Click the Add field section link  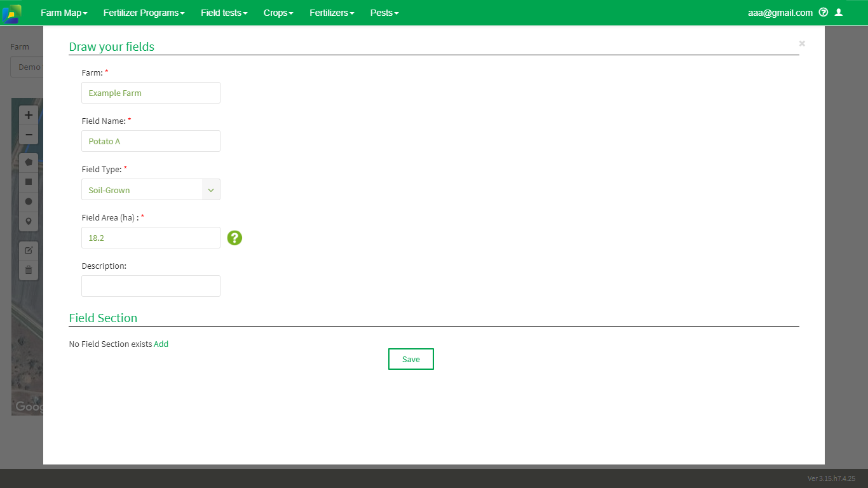click(161, 344)
